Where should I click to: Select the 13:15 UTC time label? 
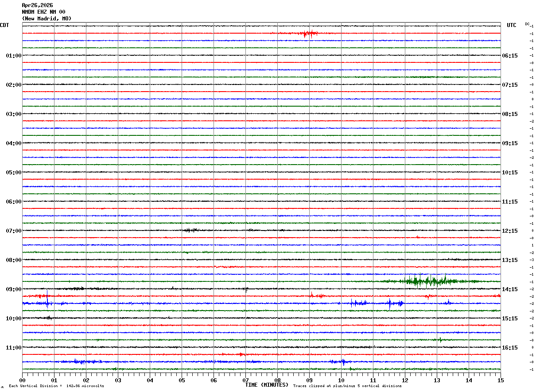[509, 260]
